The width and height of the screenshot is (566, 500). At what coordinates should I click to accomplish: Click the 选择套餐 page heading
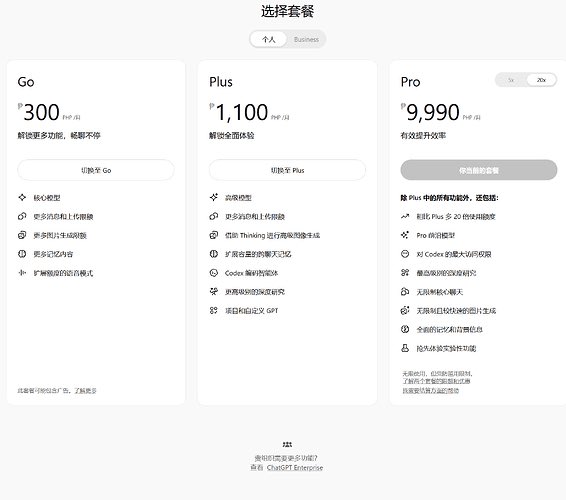287,12
